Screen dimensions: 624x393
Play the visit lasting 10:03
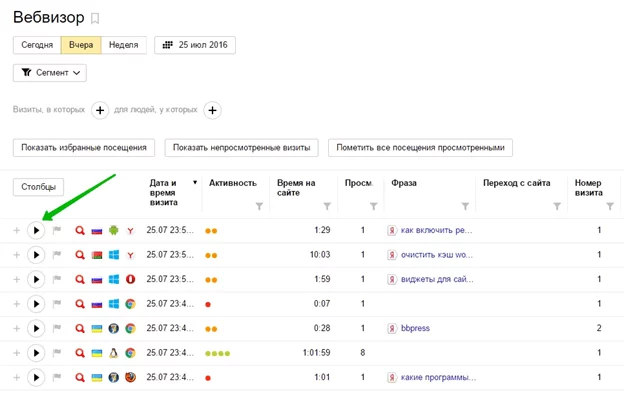pos(36,255)
